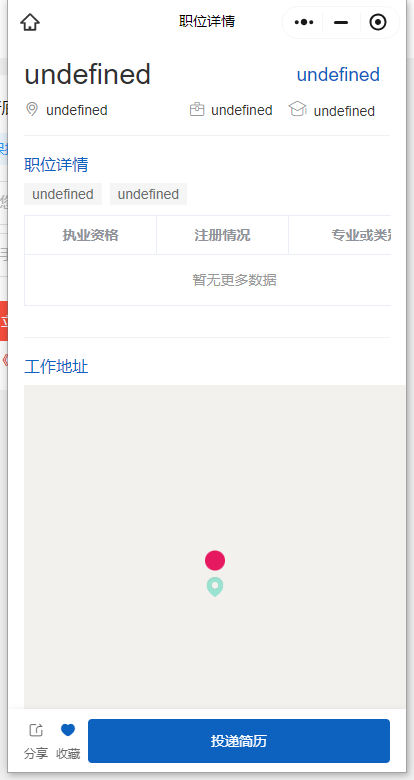Click the teal location pin on the map

[215, 586]
